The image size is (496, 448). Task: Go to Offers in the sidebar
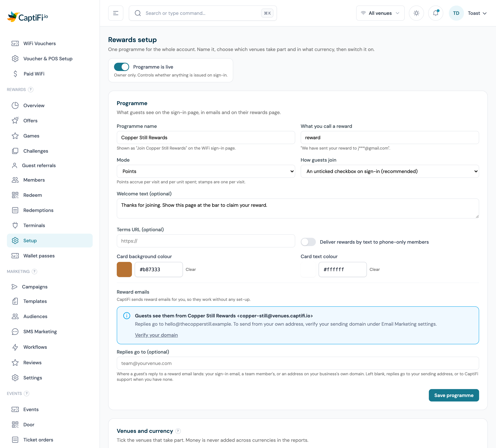50,121
